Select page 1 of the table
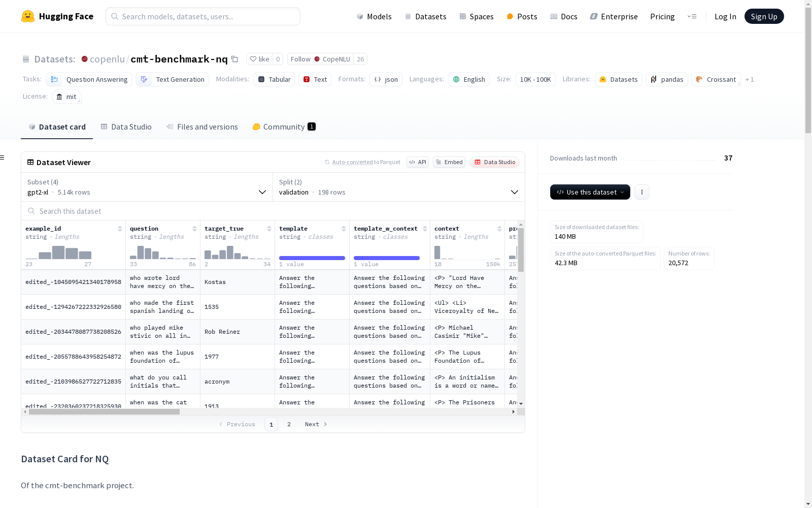 pyautogui.click(x=271, y=424)
